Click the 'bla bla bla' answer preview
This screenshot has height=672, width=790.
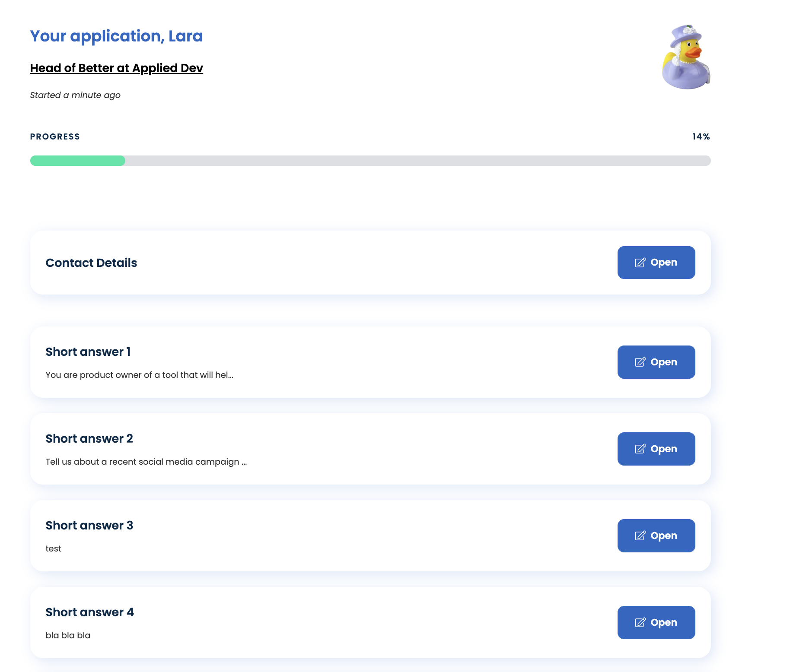(x=68, y=635)
